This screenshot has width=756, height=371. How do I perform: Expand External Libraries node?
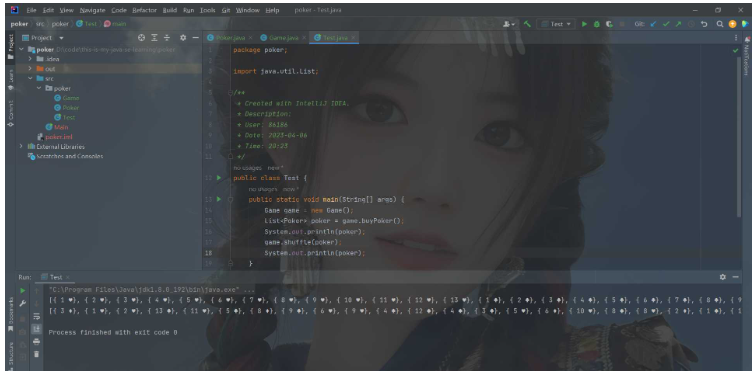pos(21,146)
